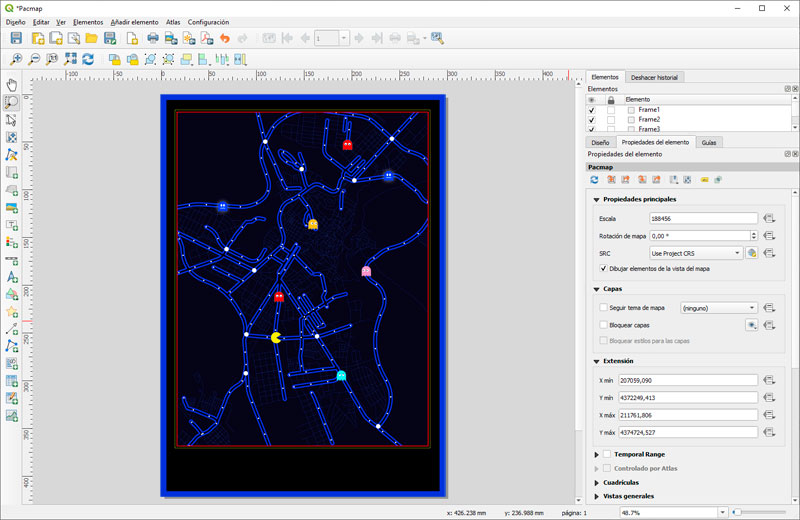Add a legend item
800x520 pixels.
pyautogui.click(x=11, y=242)
